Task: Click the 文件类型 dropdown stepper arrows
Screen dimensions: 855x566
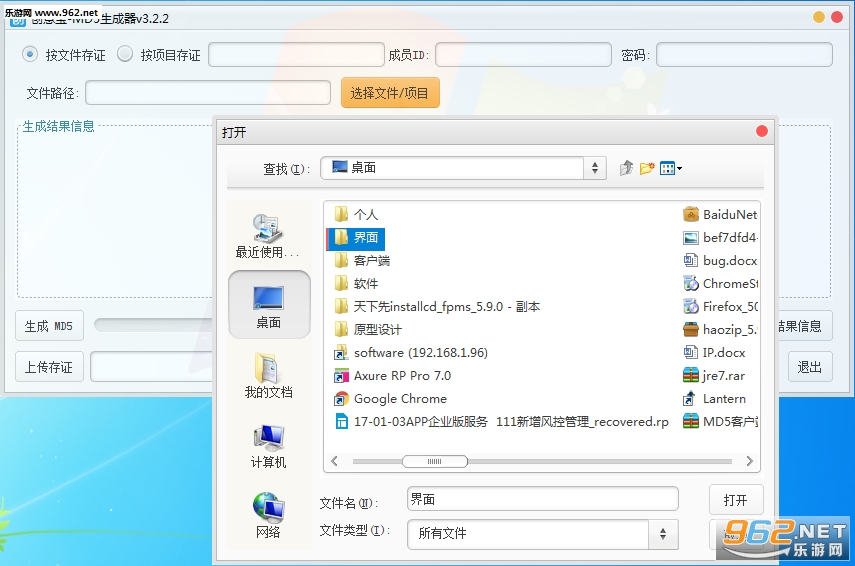Action: click(x=663, y=534)
